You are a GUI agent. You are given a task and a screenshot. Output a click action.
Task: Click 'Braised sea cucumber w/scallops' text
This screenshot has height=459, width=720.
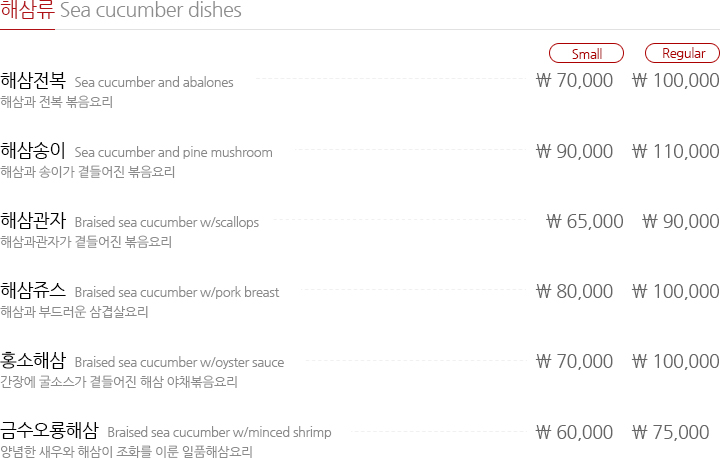(x=167, y=223)
